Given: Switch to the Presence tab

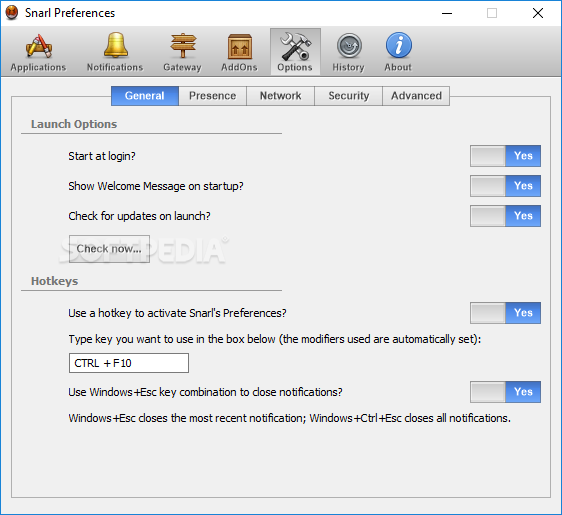Looking at the screenshot, I should [213, 96].
